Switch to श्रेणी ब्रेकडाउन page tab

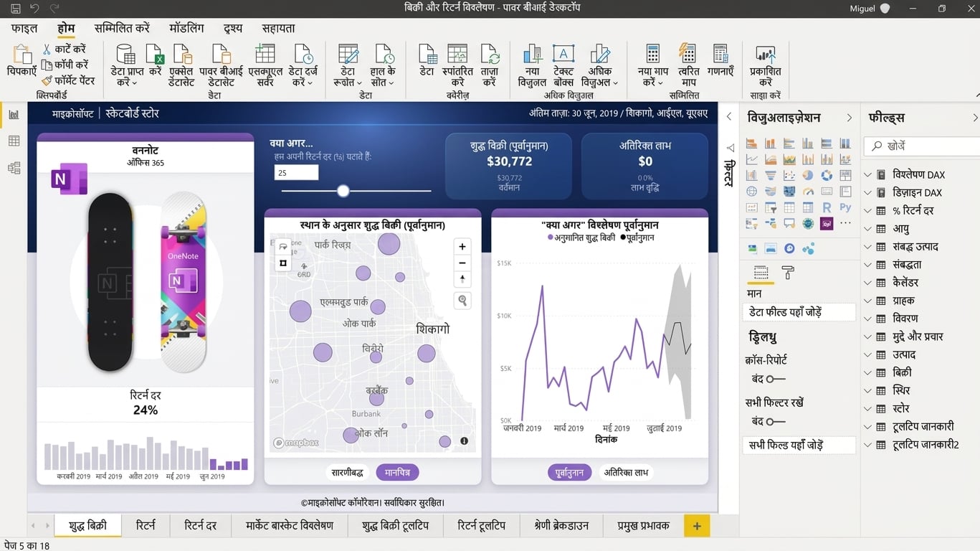tap(561, 525)
